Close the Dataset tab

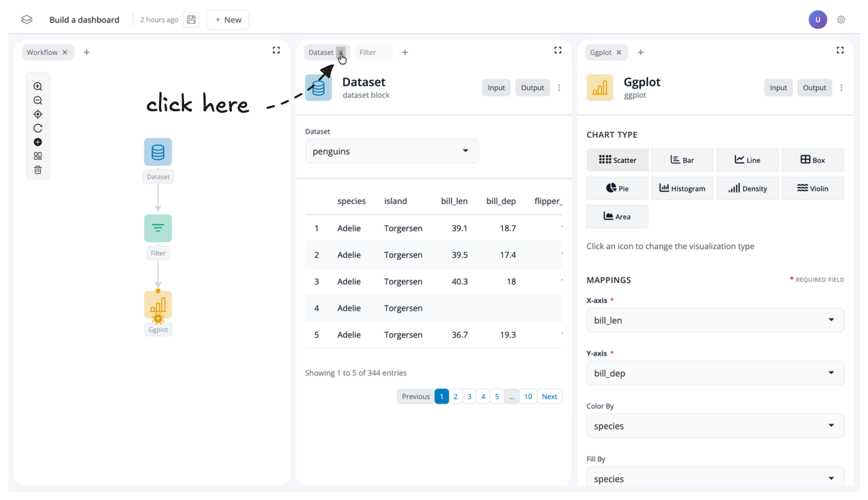(x=341, y=52)
